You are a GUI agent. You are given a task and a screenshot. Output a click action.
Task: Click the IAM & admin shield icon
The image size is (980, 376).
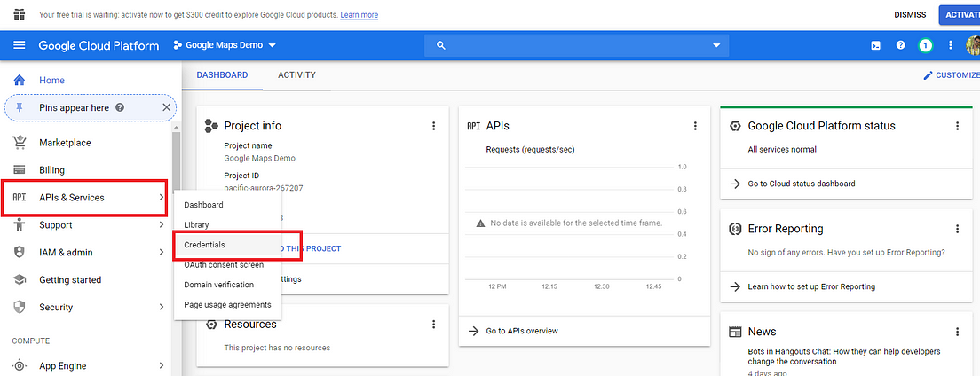[20, 253]
